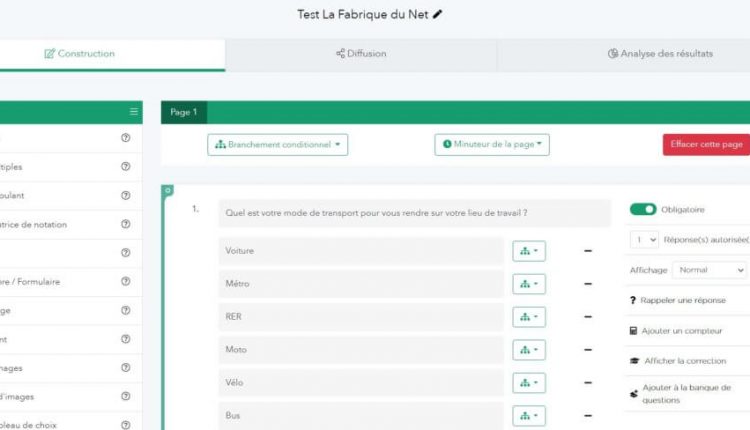
Task: Click help icon next to 'tiples' row
Action: pos(125,166)
